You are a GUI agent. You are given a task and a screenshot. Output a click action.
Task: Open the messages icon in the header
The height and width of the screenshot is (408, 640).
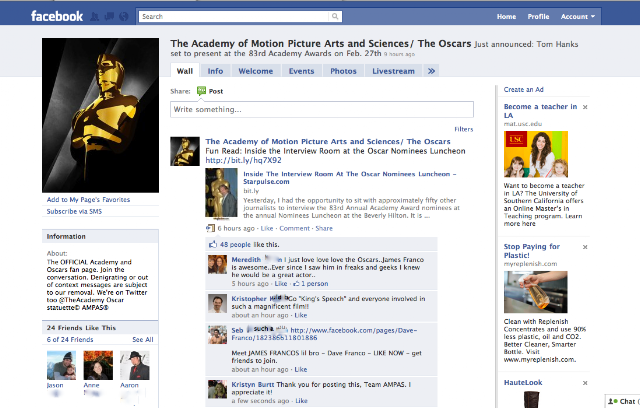(109, 16)
